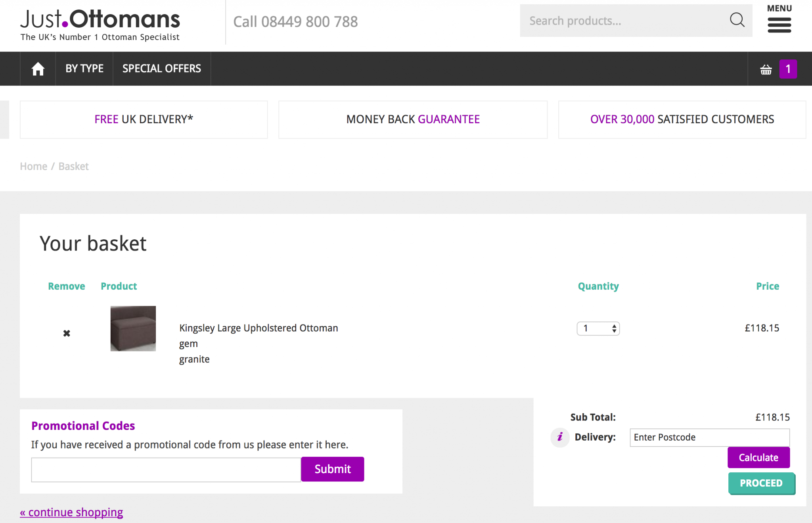Open the Kingsley ottoman thumbnail image
The height and width of the screenshot is (523, 812).
pos(133,328)
